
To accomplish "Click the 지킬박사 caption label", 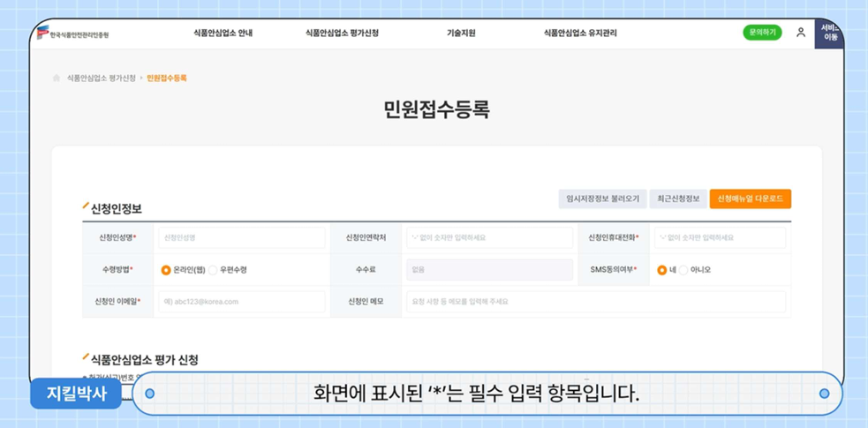I will (x=76, y=394).
